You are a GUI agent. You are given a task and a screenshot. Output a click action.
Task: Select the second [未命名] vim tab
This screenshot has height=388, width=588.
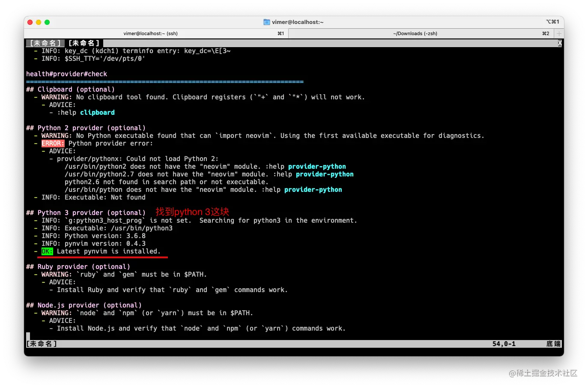84,43
